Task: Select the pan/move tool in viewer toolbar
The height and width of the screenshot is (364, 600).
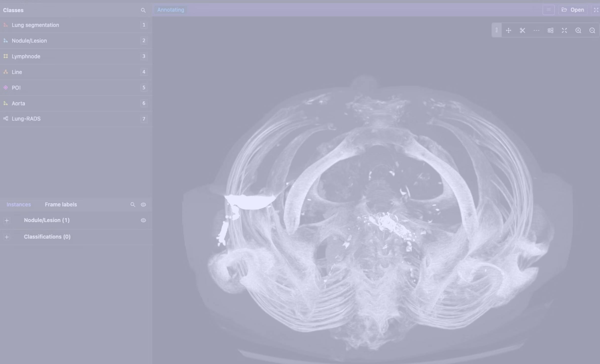Action: coord(508,30)
